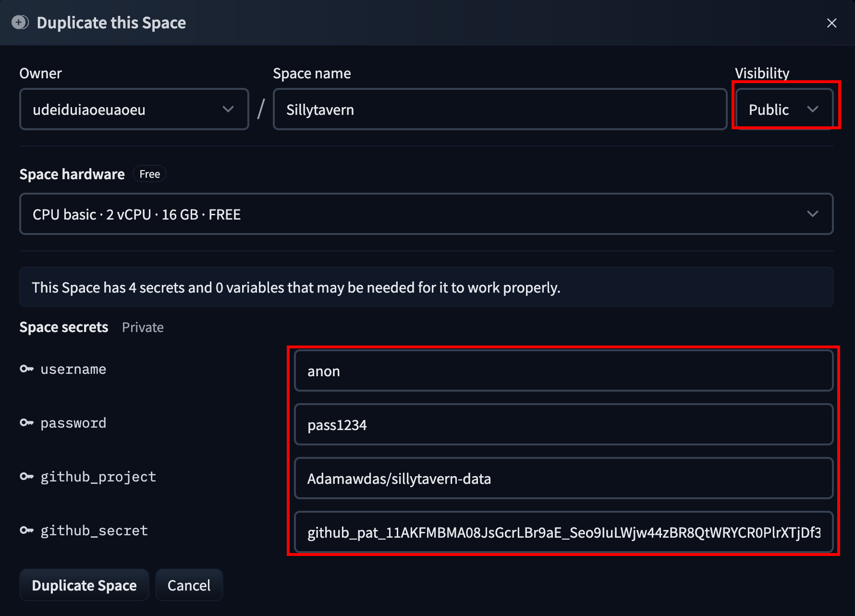The height and width of the screenshot is (616, 855).
Task: Focus the password secret field with pass1234
Action: click(563, 425)
